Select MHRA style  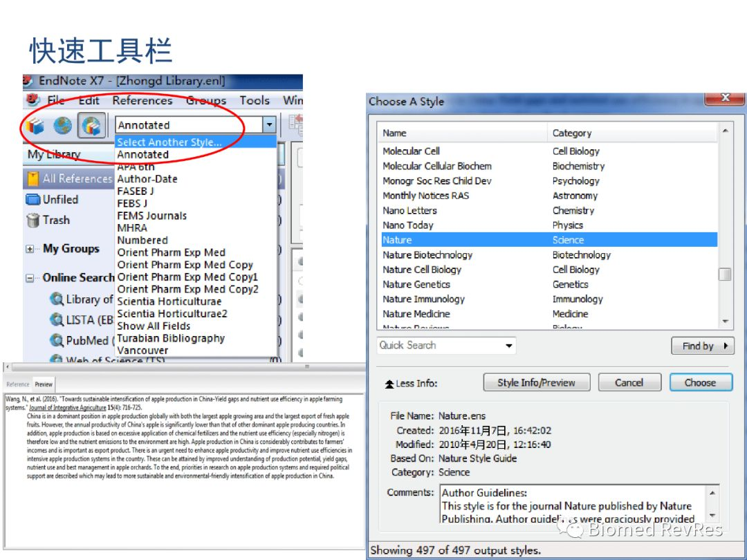[196, 227]
